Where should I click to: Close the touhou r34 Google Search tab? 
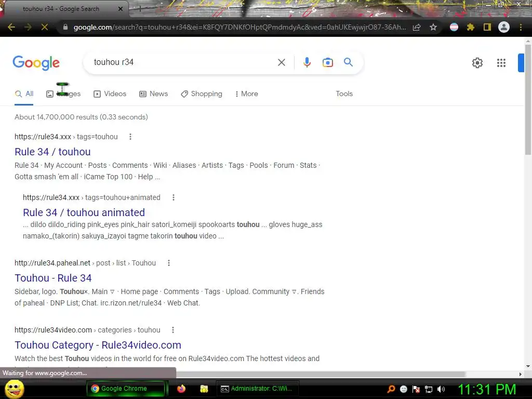(121, 9)
